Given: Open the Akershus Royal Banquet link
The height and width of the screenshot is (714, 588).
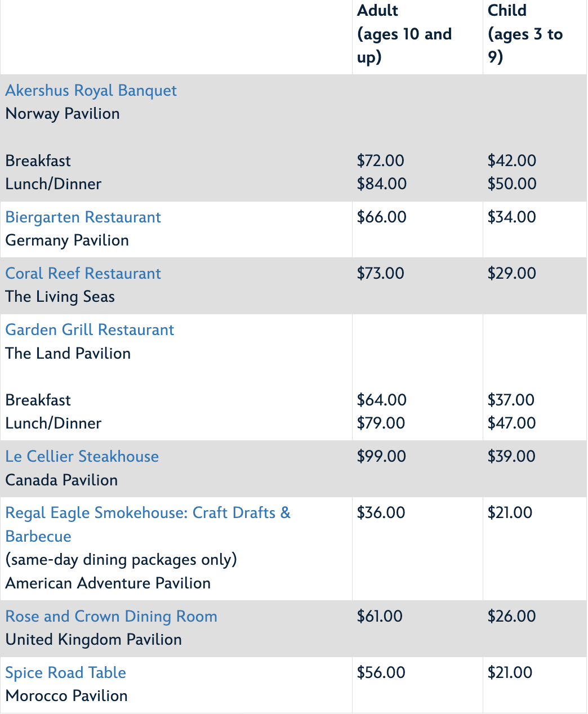Looking at the screenshot, I should point(91,91).
